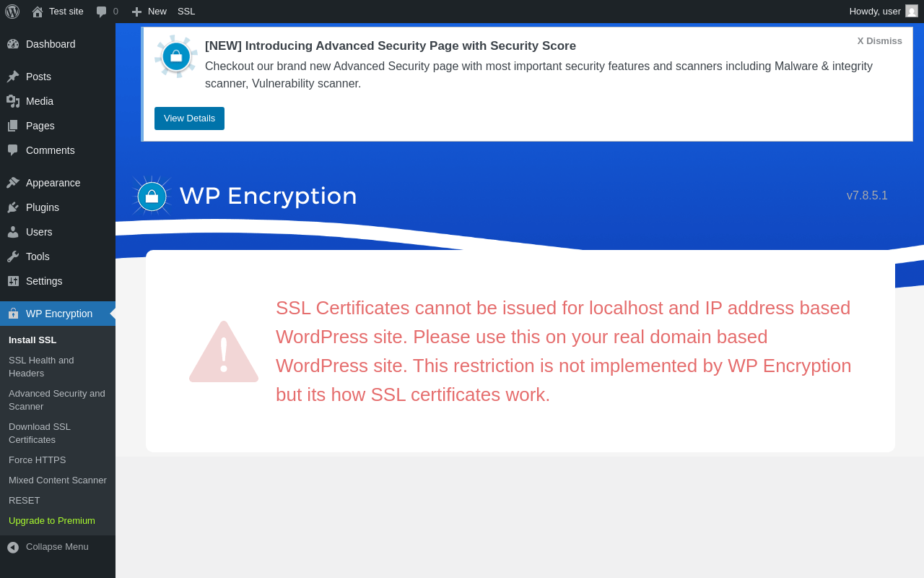Dismiss the Advanced Security notice

pos(879,41)
